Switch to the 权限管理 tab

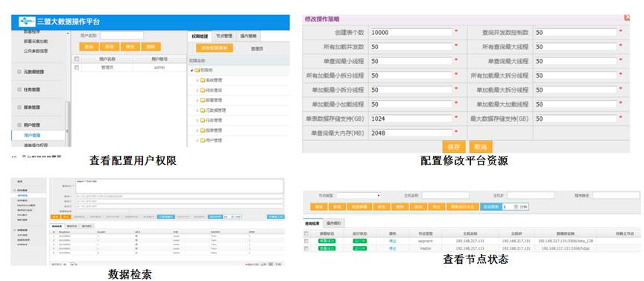pyautogui.click(x=200, y=37)
